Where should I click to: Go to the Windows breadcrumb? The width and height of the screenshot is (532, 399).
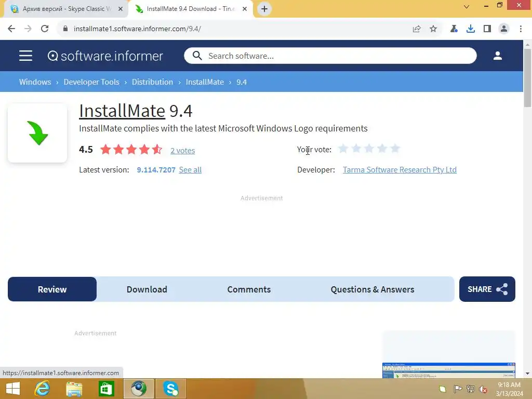[x=35, y=82]
